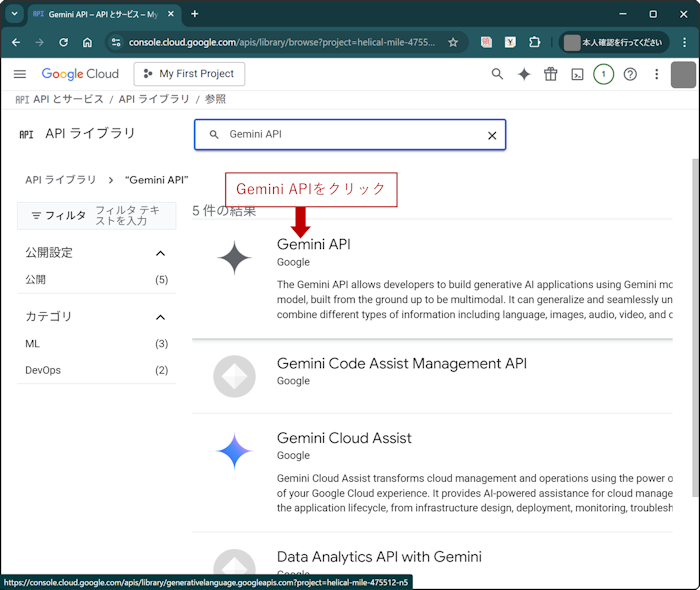Select the ML category filter
The image size is (700, 590).
click(x=33, y=344)
